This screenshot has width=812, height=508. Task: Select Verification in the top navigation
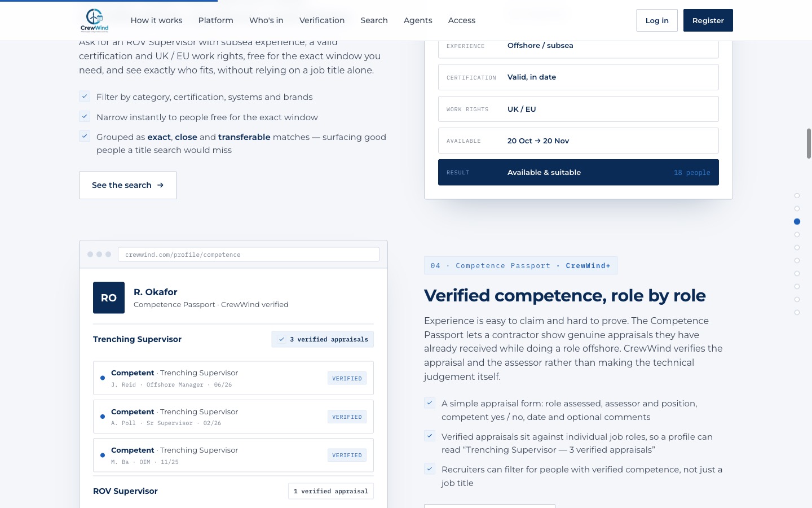pyautogui.click(x=322, y=20)
